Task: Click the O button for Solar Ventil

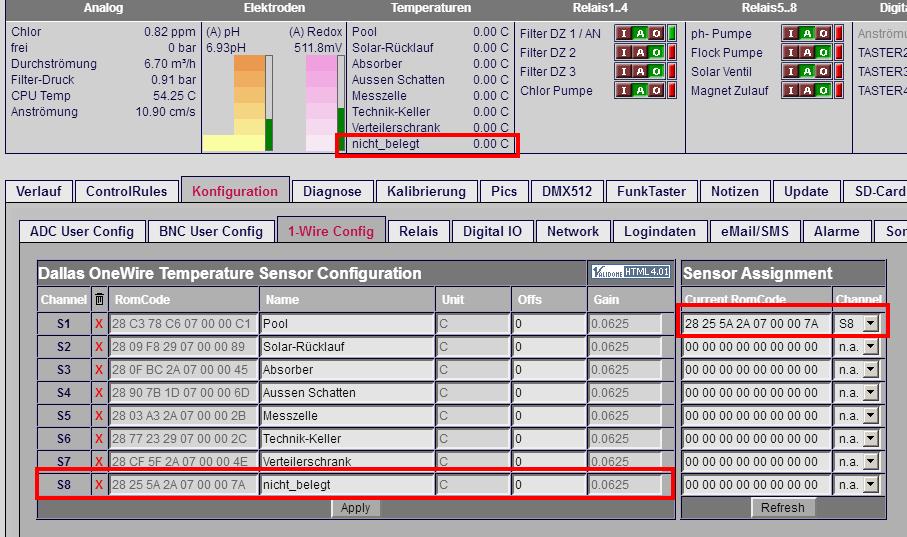Action: pos(823,71)
